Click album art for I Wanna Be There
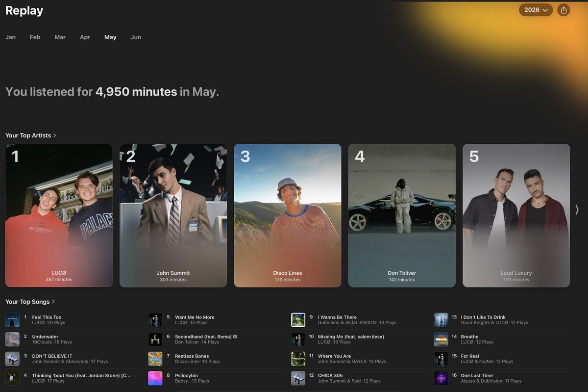 298,320
